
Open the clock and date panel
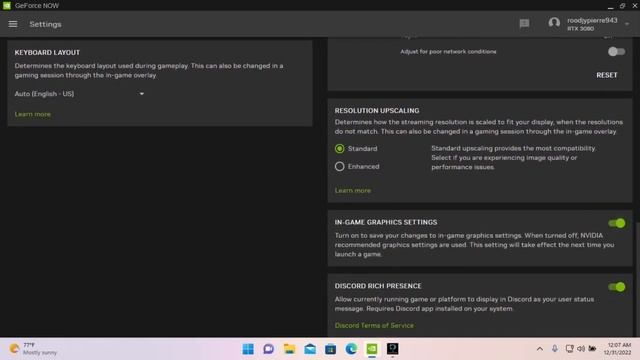(618, 349)
